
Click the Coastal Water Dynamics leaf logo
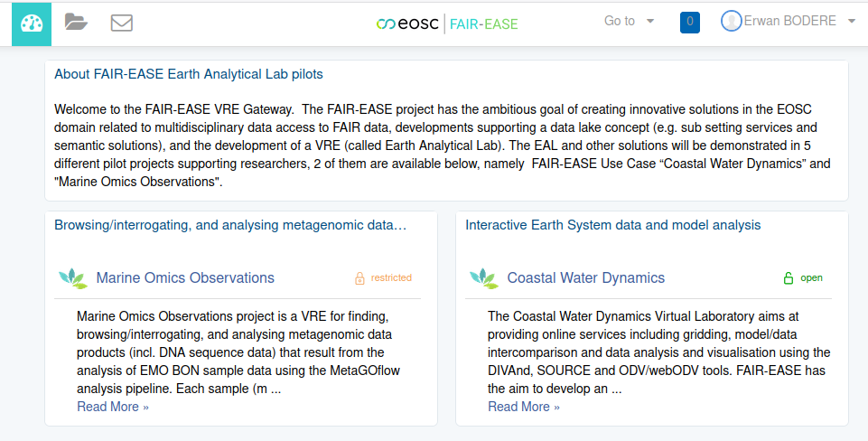pyautogui.click(x=483, y=278)
